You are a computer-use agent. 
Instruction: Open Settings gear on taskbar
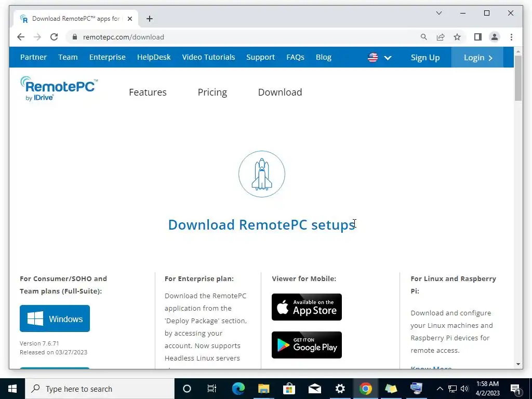pos(340,389)
